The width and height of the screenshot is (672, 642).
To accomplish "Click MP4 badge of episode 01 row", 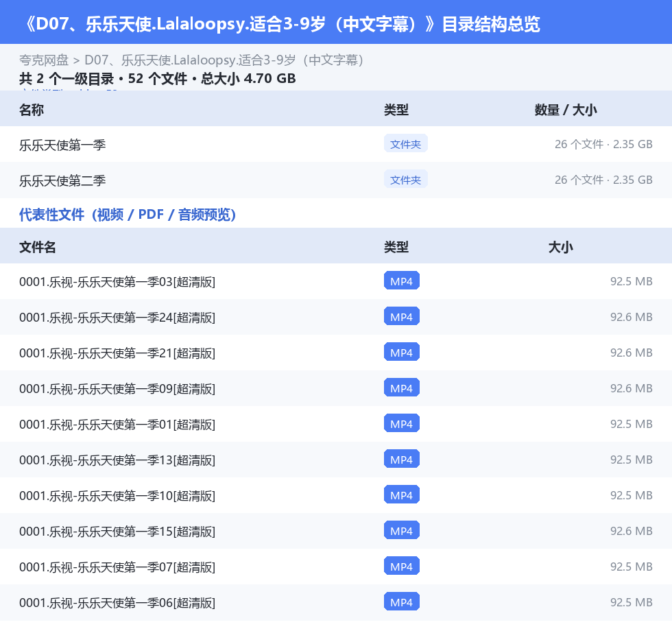I will [x=402, y=423].
